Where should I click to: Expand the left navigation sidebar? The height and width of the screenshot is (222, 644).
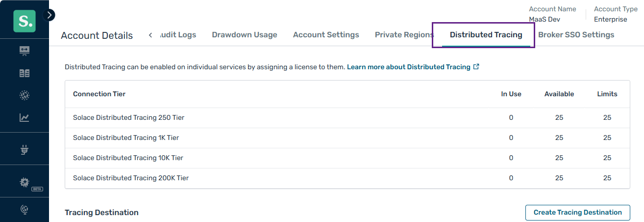(x=49, y=15)
